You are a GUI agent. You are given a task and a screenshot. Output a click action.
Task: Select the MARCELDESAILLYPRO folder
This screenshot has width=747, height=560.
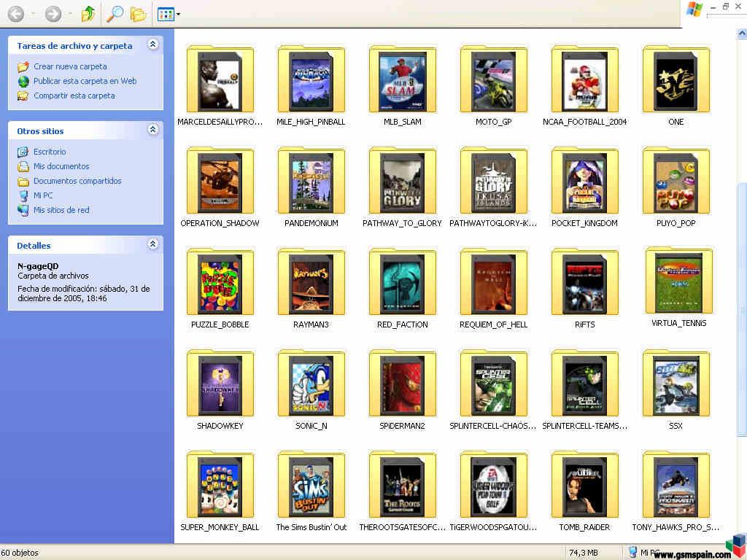pyautogui.click(x=220, y=86)
